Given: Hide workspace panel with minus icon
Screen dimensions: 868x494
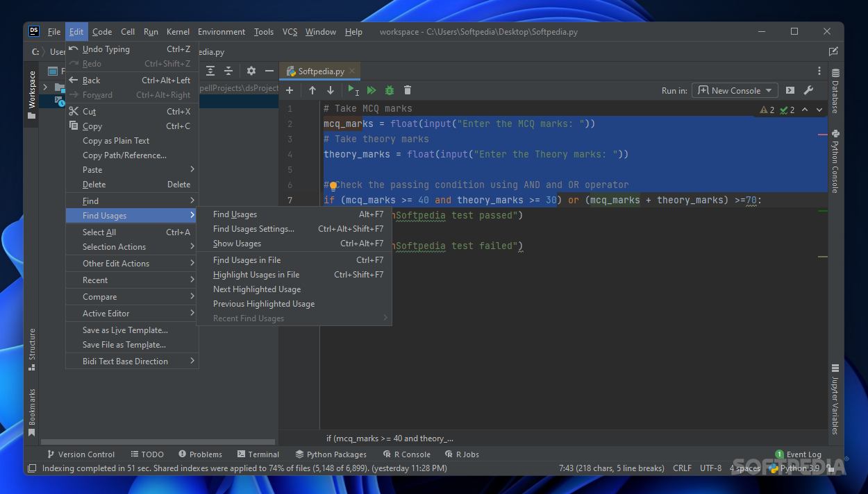Looking at the screenshot, I should pyautogui.click(x=269, y=71).
